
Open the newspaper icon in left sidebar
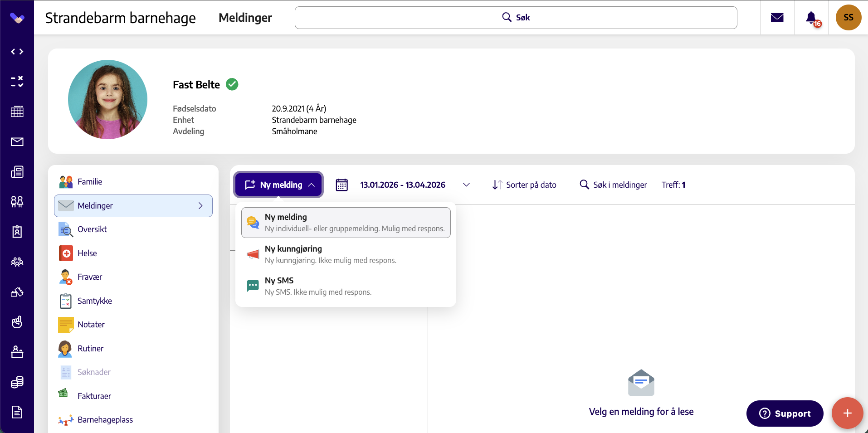(x=17, y=172)
